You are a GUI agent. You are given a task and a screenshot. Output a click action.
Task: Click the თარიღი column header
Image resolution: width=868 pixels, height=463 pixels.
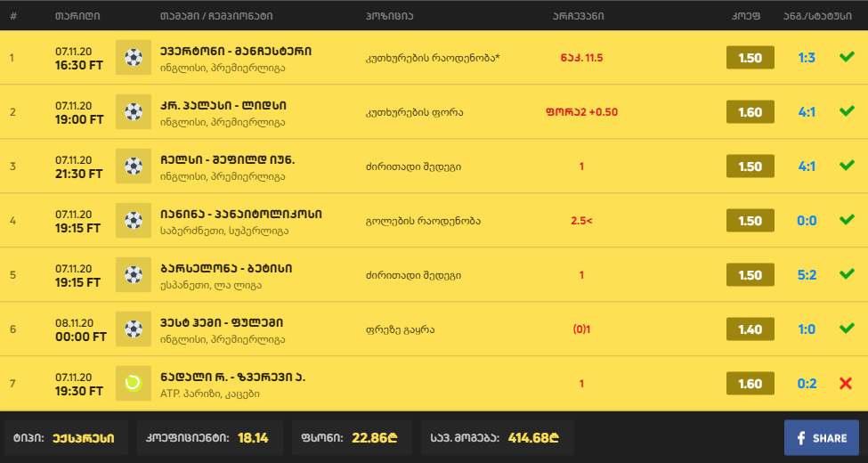click(77, 16)
